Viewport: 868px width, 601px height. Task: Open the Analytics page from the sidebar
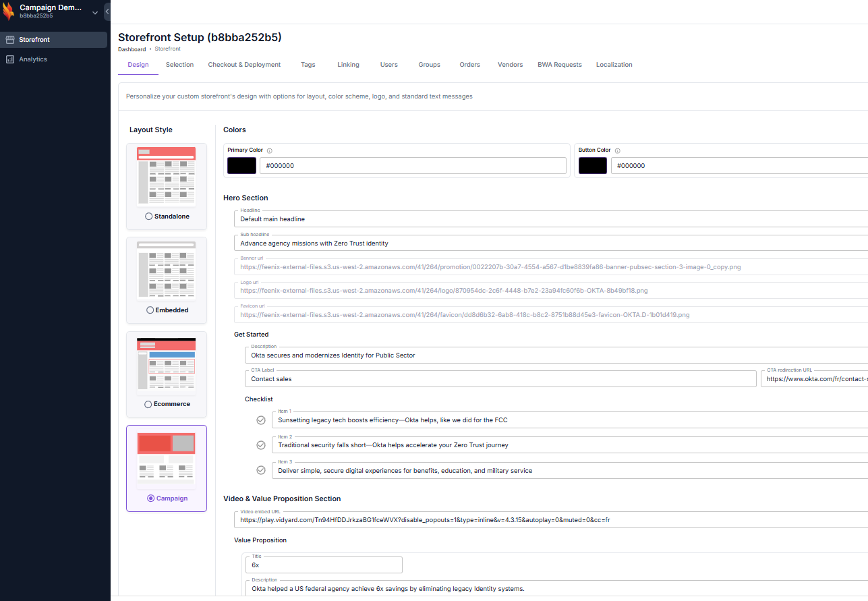[x=33, y=59]
